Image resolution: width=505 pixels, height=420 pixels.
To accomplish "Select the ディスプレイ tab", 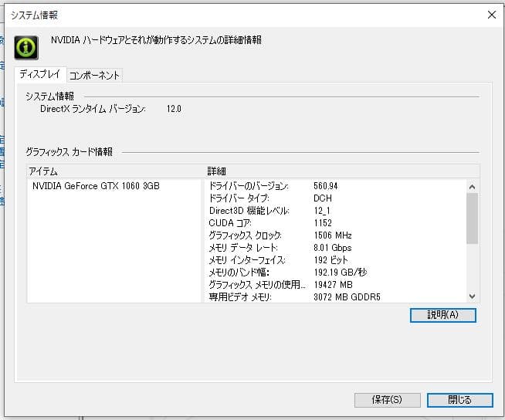I will click(x=40, y=74).
